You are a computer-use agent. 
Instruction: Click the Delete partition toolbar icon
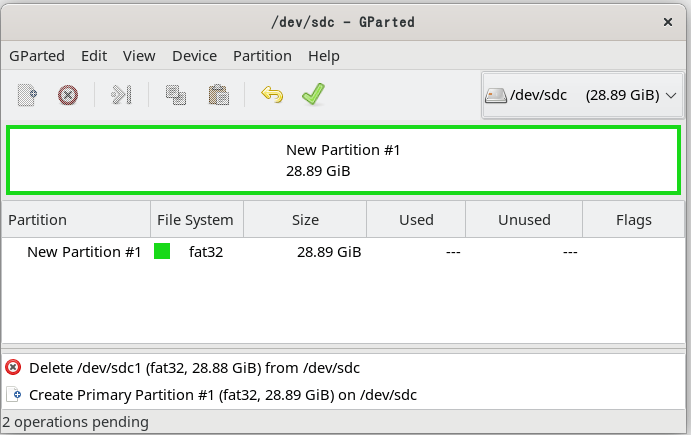(x=67, y=95)
